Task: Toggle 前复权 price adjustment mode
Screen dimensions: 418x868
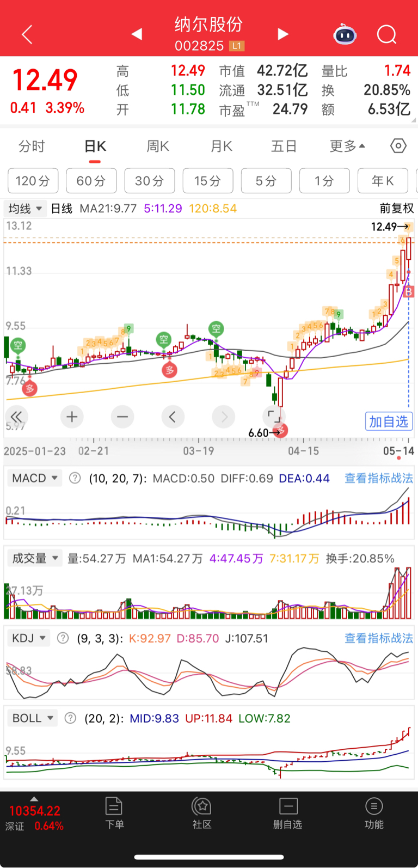Action: pyautogui.click(x=397, y=209)
